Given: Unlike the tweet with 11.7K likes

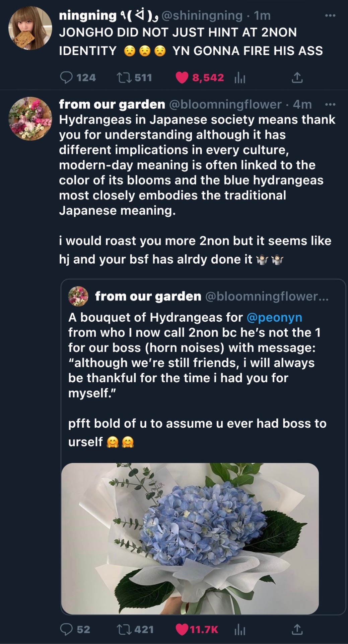Looking at the screenshot, I should 182,630.
